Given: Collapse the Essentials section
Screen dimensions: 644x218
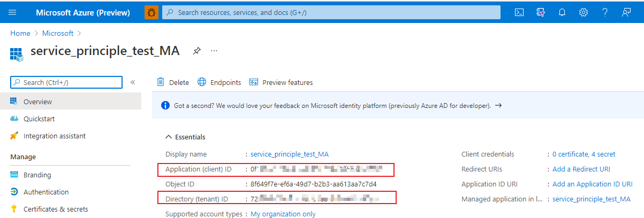Looking at the screenshot, I should point(169,137).
